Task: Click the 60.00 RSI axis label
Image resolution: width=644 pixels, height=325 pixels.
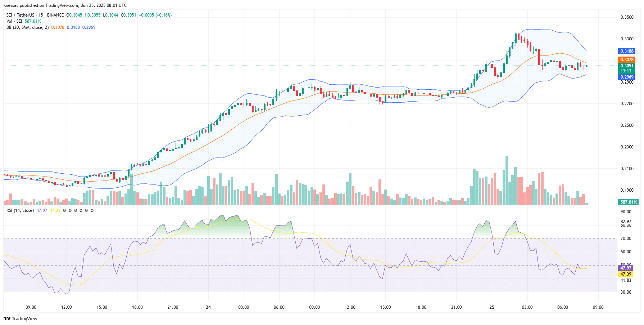Action: pyautogui.click(x=626, y=252)
